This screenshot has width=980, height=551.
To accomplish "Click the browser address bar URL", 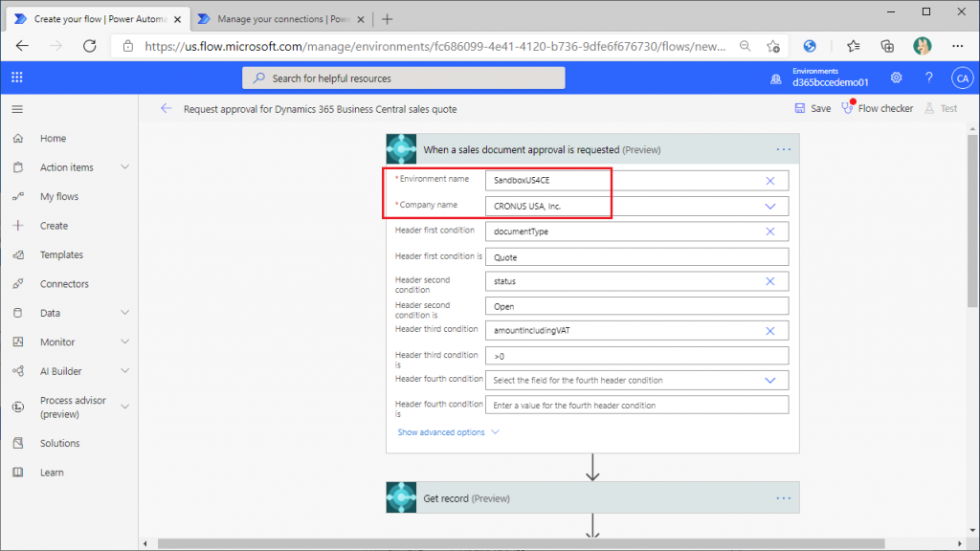I will pyautogui.click(x=435, y=46).
